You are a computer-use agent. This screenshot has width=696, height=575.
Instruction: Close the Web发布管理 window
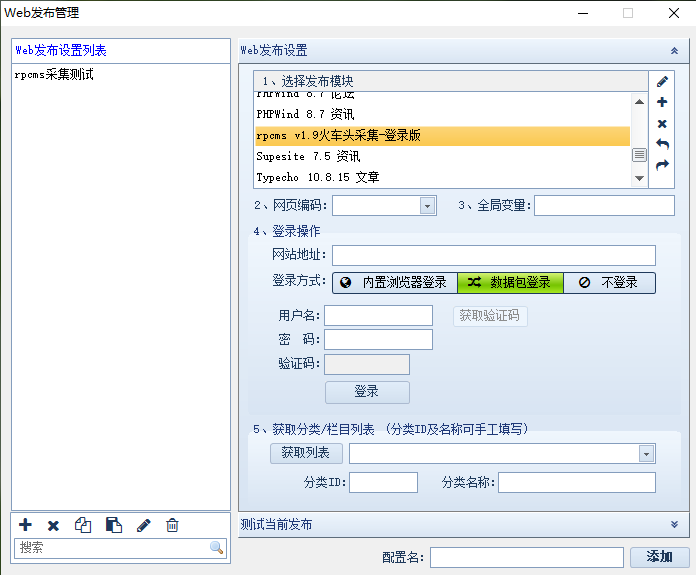(673, 13)
